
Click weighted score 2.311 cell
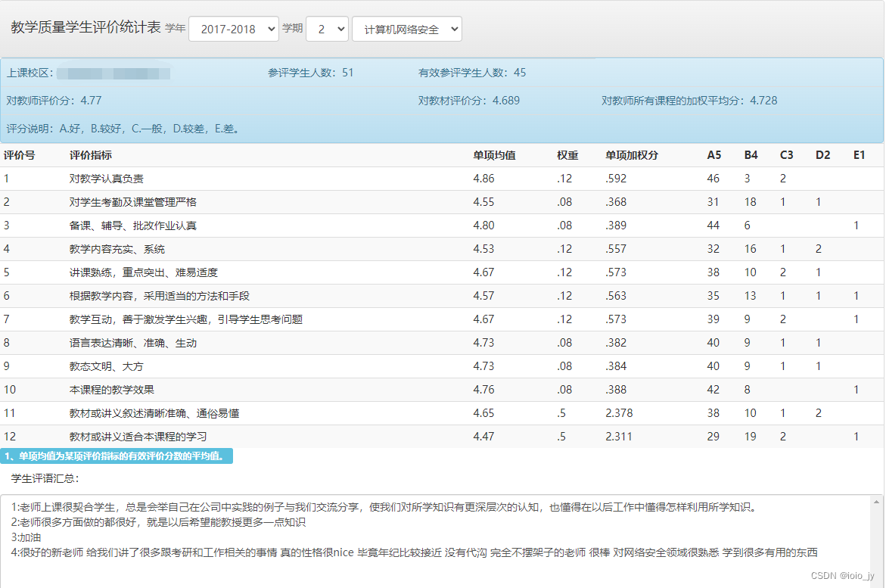[x=619, y=437]
